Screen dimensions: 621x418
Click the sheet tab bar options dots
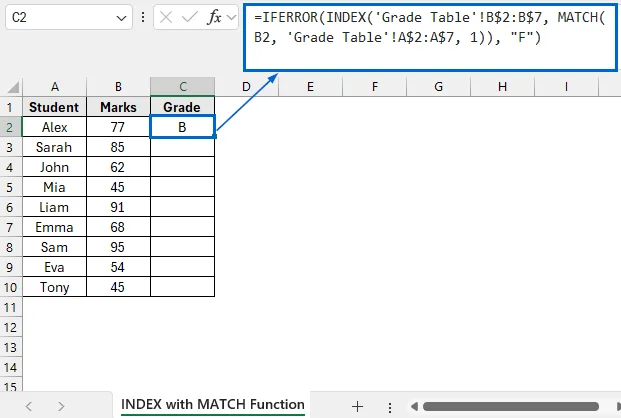(x=390, y=407)
